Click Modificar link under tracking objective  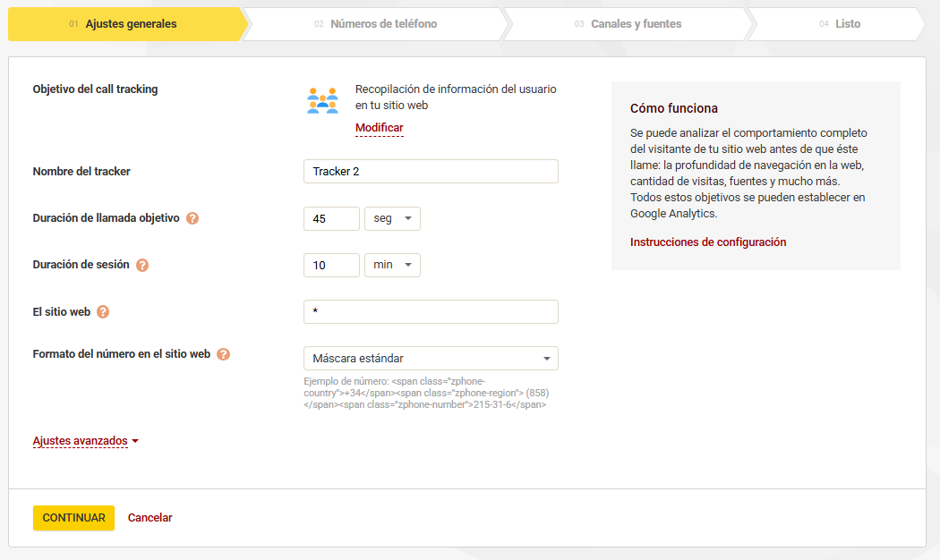(x=379, y=128)
